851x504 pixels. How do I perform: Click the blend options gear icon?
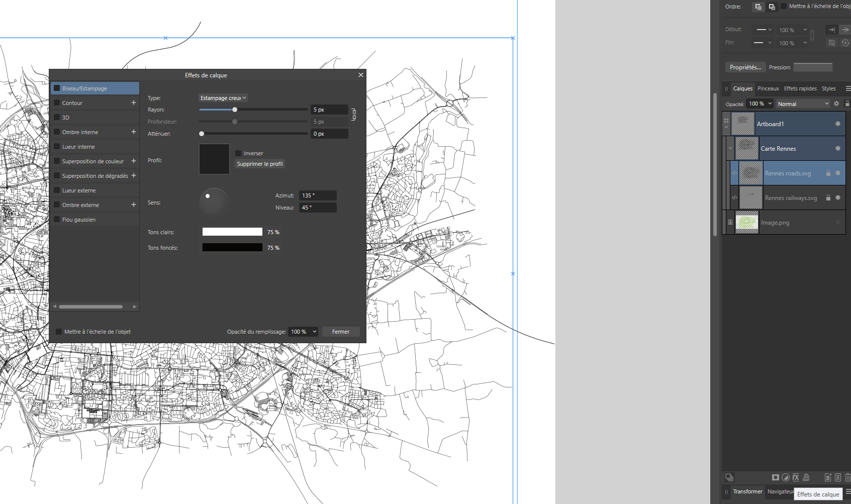pos(836,104)
